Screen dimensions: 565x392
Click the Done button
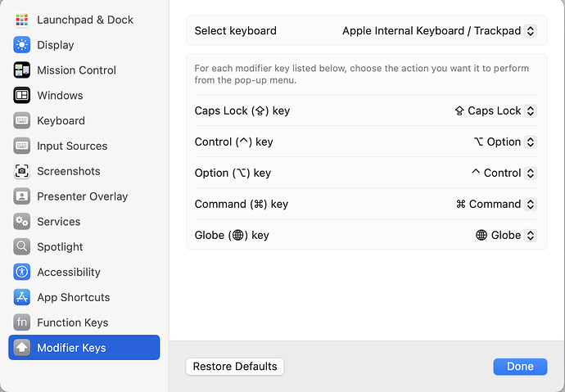(x=520, y=367)
